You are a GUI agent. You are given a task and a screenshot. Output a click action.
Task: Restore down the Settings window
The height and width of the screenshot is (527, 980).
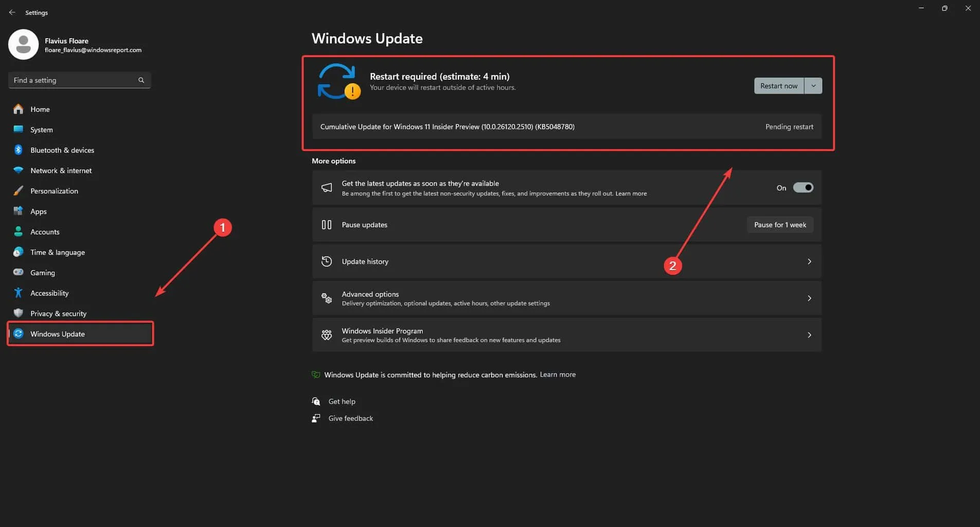click(945, 8)
